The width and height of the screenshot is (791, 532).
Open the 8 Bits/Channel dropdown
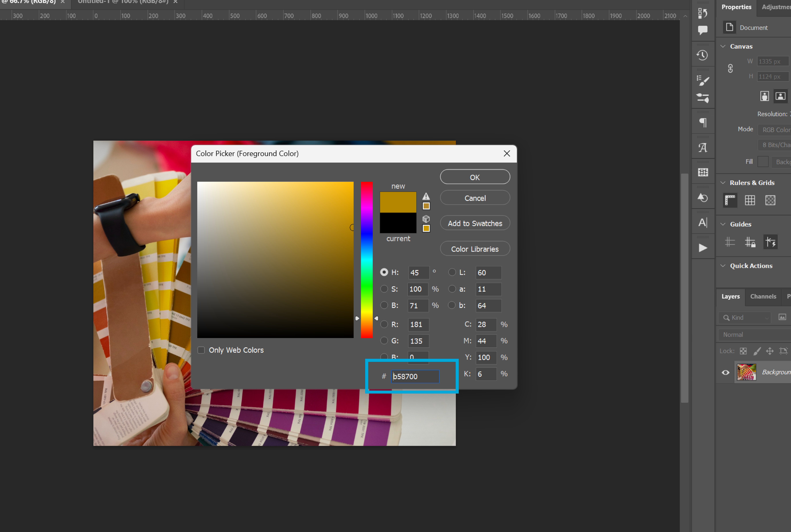point(774,145)
